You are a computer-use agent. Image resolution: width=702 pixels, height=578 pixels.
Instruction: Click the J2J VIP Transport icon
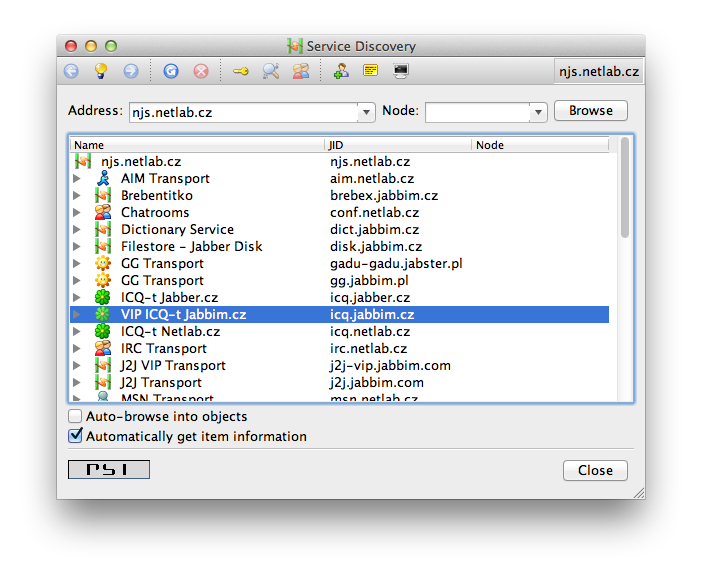tap(103, 365)
